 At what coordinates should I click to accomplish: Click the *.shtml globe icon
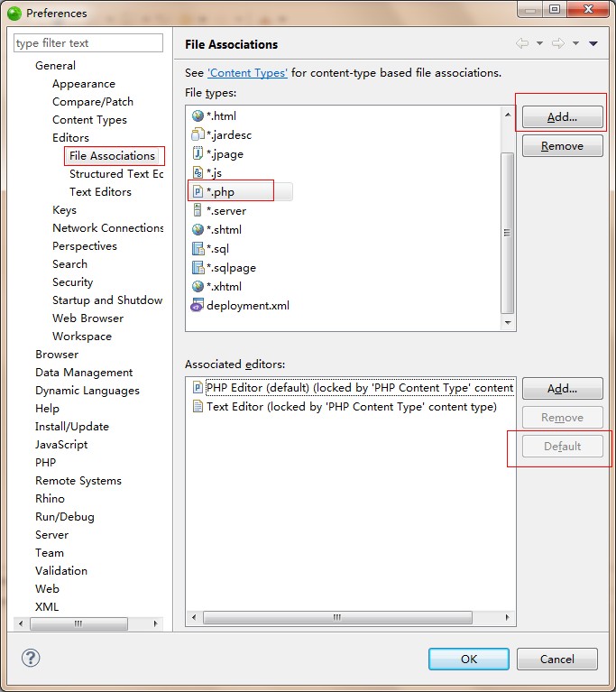(198, 229)
